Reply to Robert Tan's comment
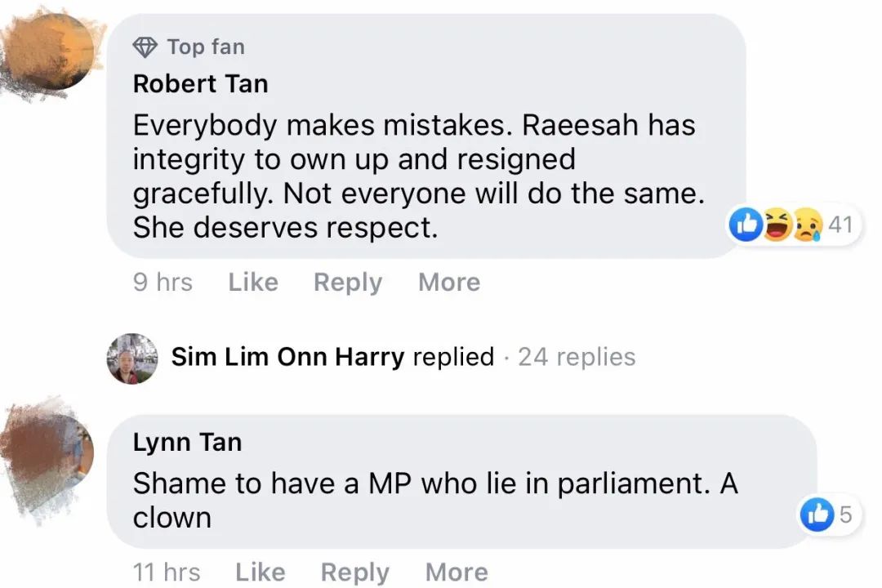Image resolution: width=882 pixels, height=588 pixels. click(x=348, y=283)
